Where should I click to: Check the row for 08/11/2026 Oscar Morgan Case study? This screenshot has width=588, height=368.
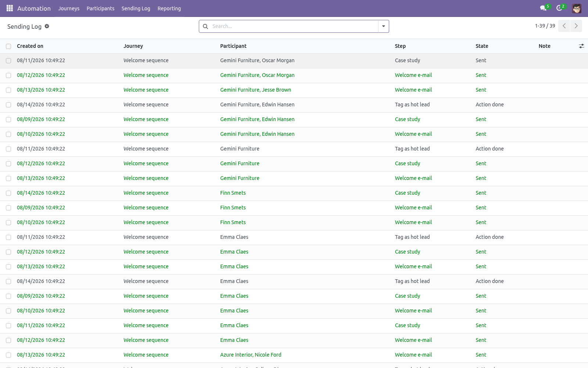coord(8,61)
